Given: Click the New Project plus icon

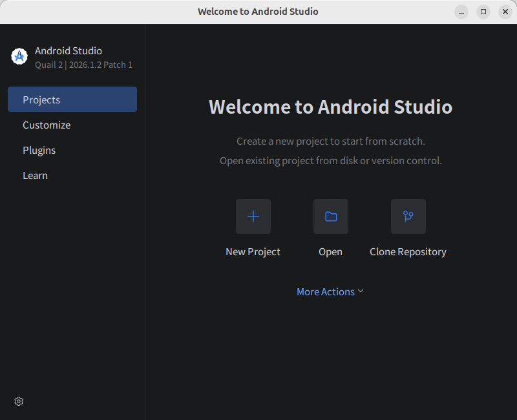Looking at the screenshot, I should click(253, 216).
